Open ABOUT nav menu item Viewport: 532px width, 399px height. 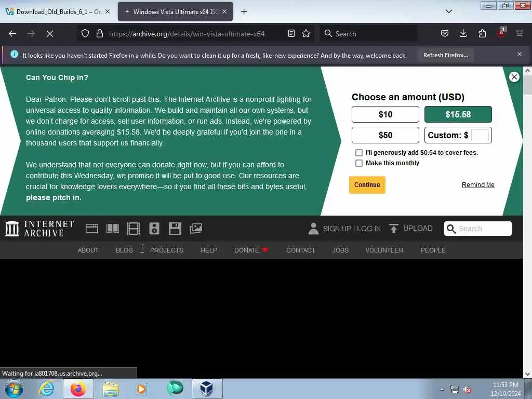[88, 250]
